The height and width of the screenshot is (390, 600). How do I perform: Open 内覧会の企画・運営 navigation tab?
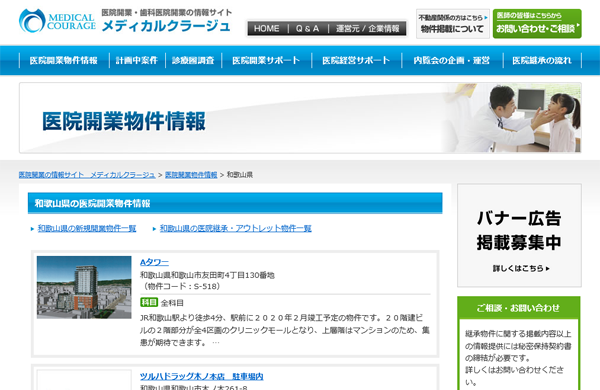click(x=452, y=60)
